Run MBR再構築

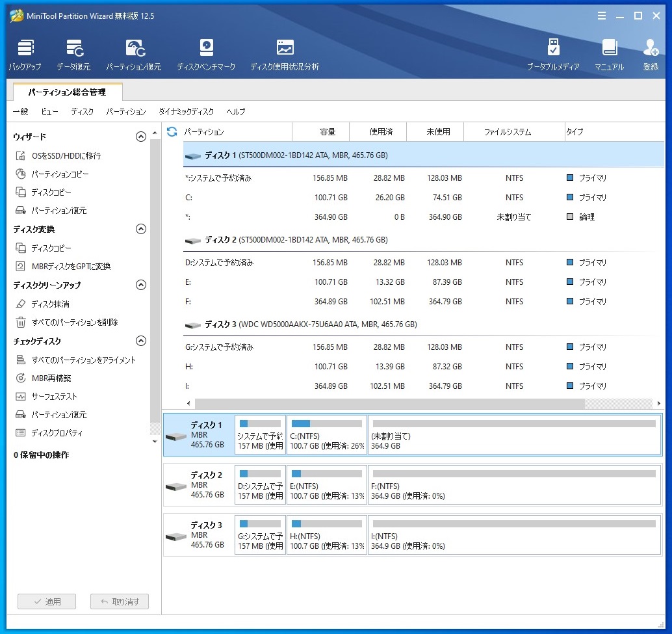tap(44, 378)
